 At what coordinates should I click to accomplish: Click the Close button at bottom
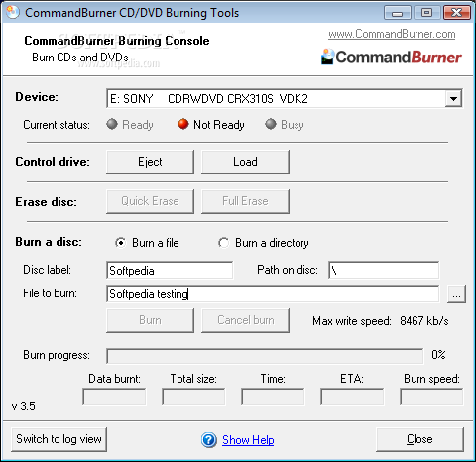(419, 439)
